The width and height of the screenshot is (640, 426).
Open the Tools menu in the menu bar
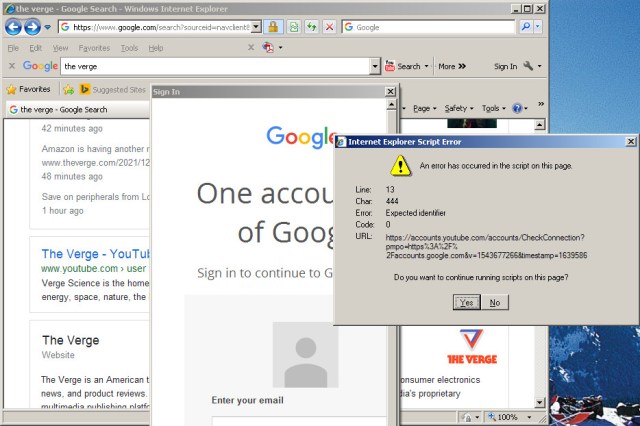pyautogui.click(x=129, y=48)
